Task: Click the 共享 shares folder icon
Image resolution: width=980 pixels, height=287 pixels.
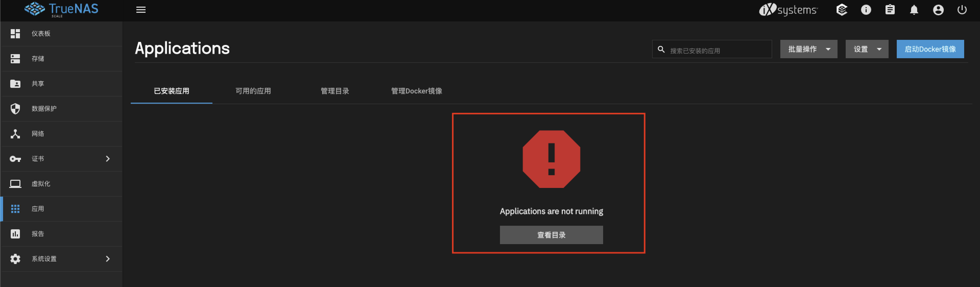Action: click(x=15, y=84)
